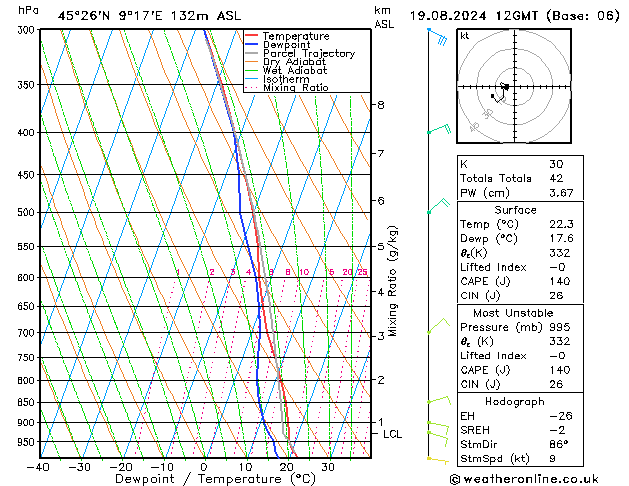This screenshot has height=486, width=629.
Task: Click the Surface Temp value '22.3'
Action: tap(561, 224)
